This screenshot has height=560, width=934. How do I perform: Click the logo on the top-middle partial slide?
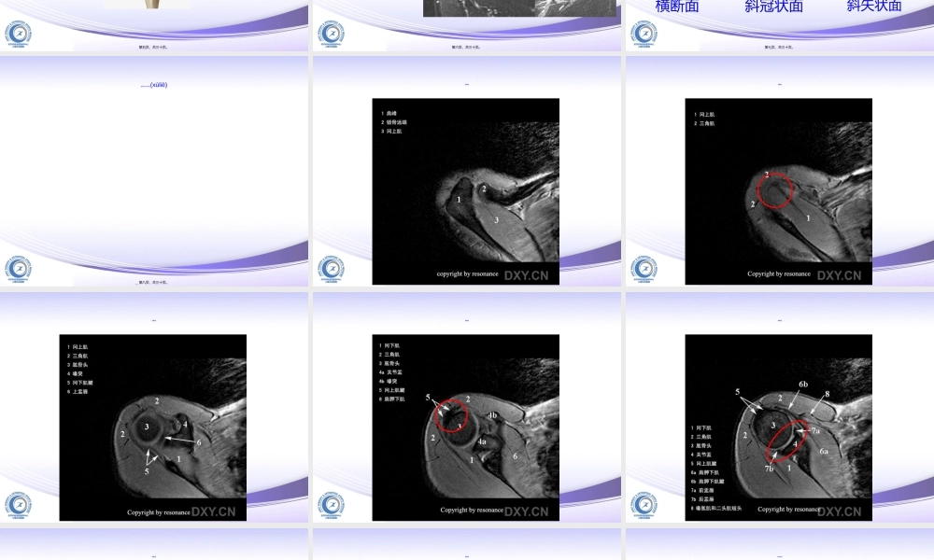point(331,34)
